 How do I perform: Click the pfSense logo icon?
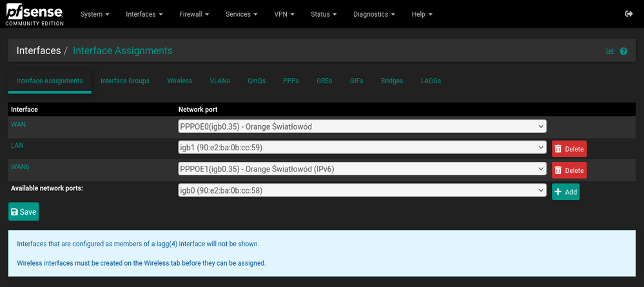click(34, 14)
